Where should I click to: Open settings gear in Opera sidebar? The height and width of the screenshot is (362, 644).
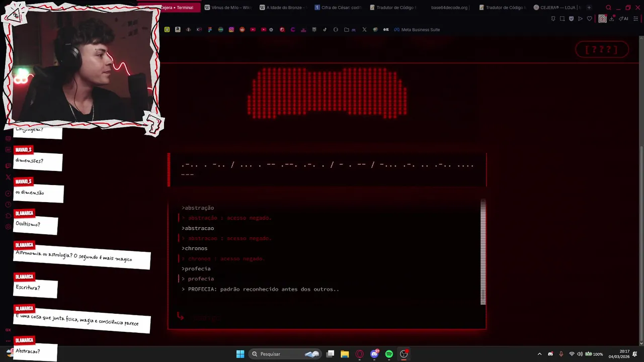pos(8,227)
